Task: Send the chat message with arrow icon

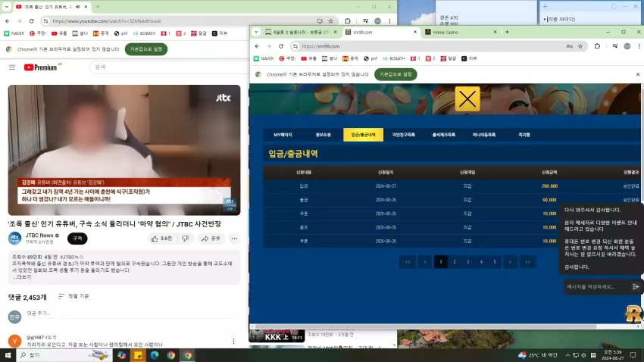Action: pos(636,286)
